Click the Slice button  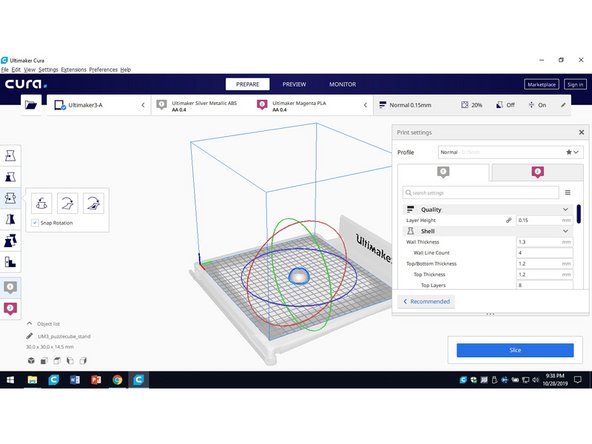(x=515, y=350)
